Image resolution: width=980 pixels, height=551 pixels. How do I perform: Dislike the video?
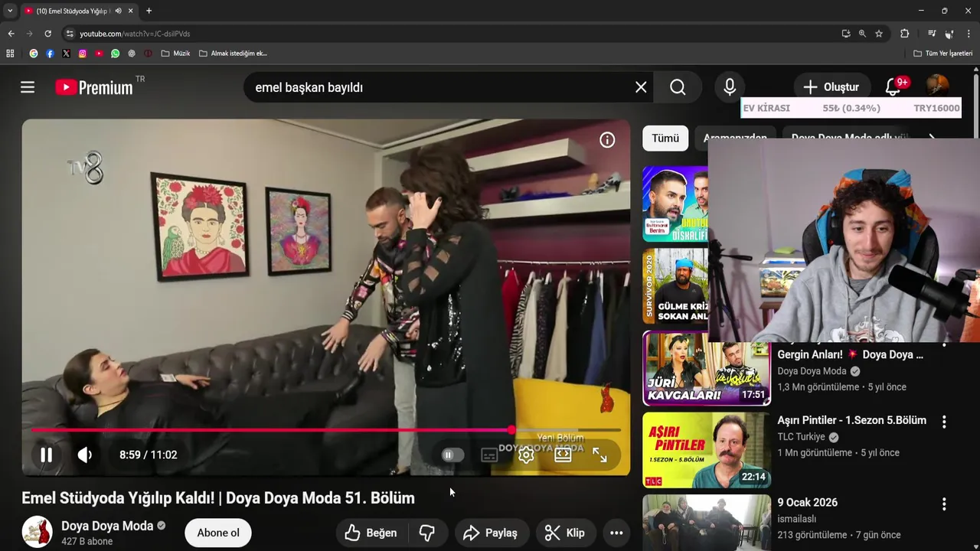(x=427, y=533)
